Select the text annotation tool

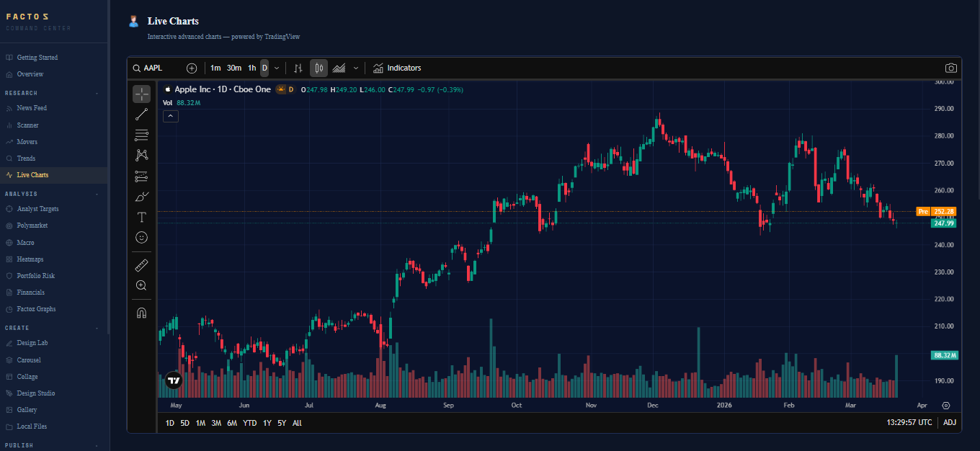pos(141,217)
